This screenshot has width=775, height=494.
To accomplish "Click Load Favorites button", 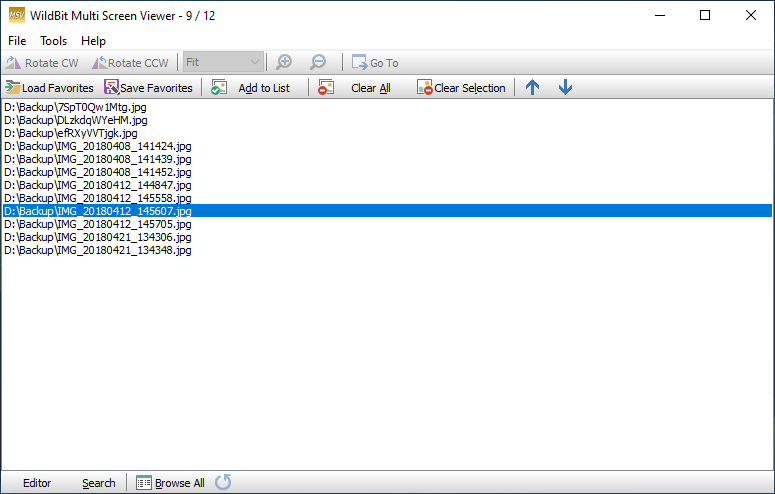I will (x=49, y=88).
